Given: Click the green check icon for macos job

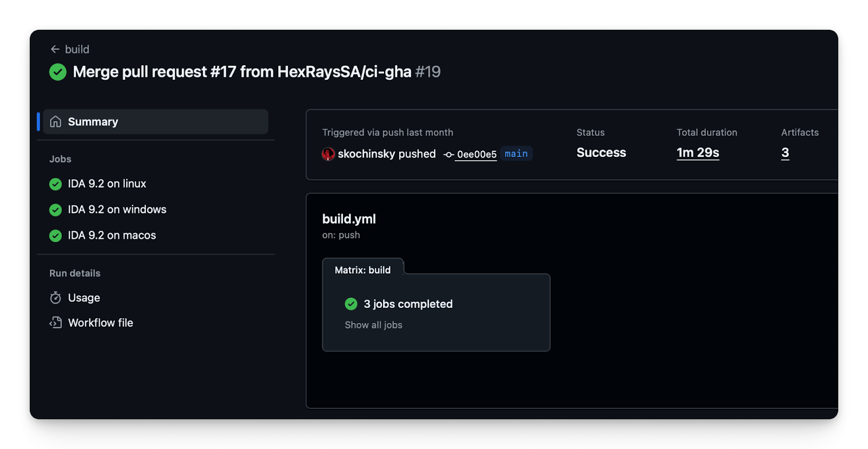Looking at the screenshot, I should click(x=55, y=236).
